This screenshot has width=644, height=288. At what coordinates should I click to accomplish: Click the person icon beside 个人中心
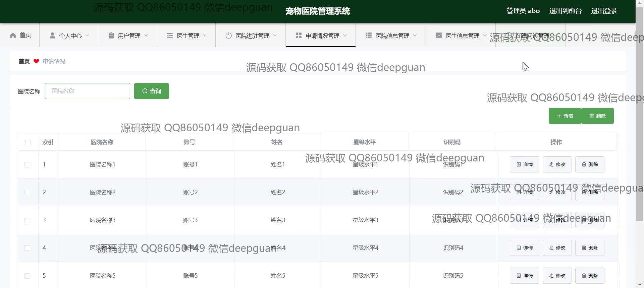(x=52, y=35)
